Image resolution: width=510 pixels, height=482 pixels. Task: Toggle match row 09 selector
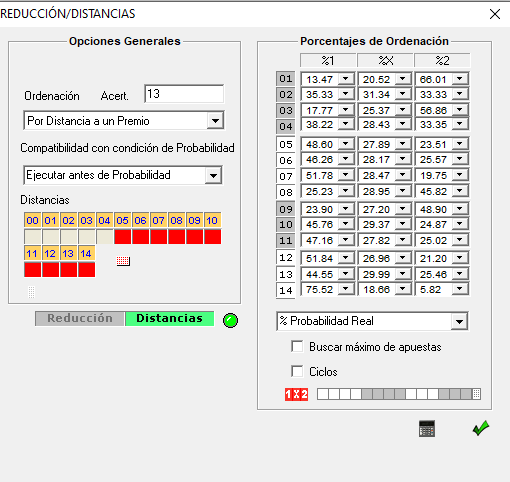click(286, 209)
